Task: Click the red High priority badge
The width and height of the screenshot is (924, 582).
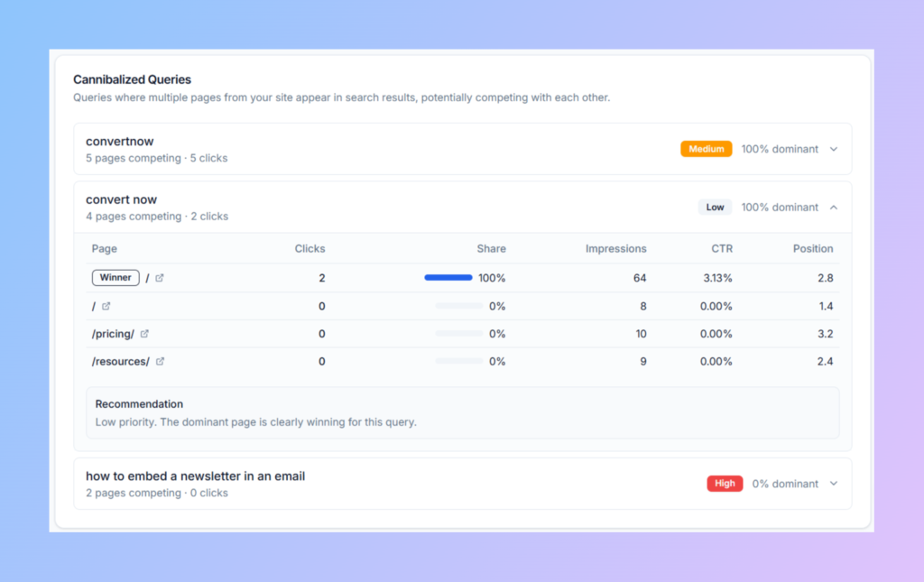Action: 725,483
